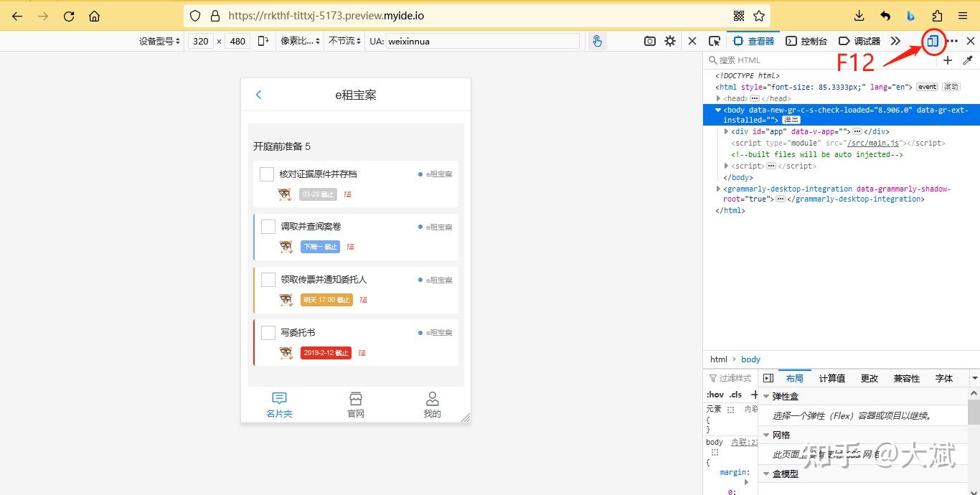The width and height of the screenshot is (980, 495).
Task: Switch to the 计算值 sidebar tab
Action: [x=832, y=378]
